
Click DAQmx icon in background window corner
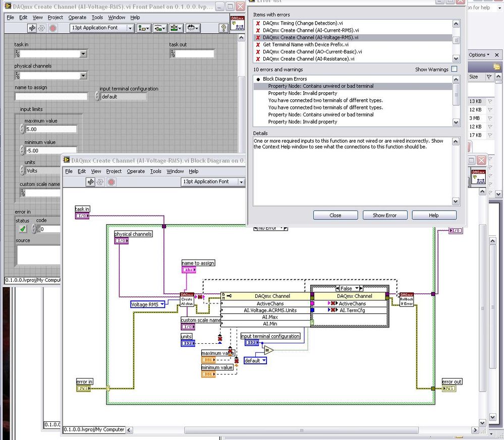tap(478, 177)
